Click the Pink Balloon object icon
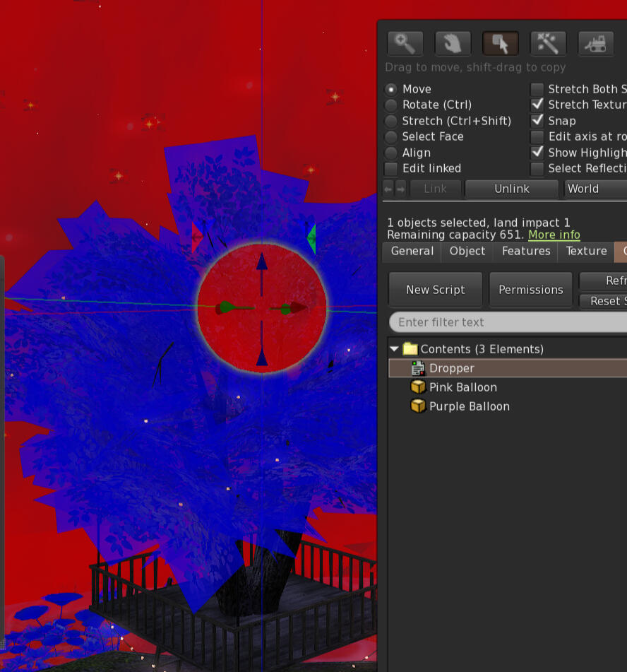627x672 pixels. click(x=418, y=387)
